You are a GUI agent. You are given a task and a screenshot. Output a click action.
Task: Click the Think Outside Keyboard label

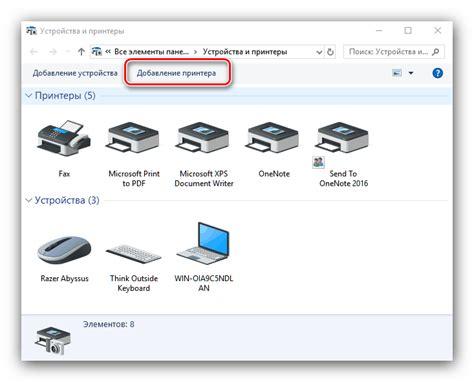click(134, 283)
